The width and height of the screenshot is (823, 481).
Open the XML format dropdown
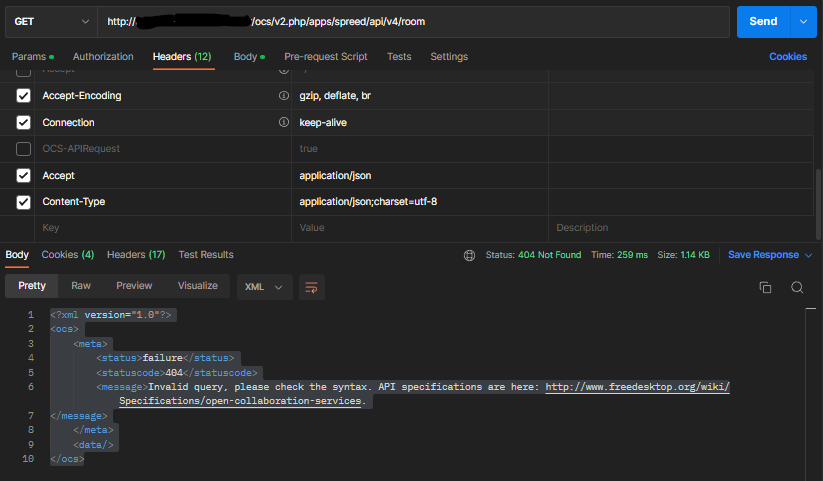point(264,287)
